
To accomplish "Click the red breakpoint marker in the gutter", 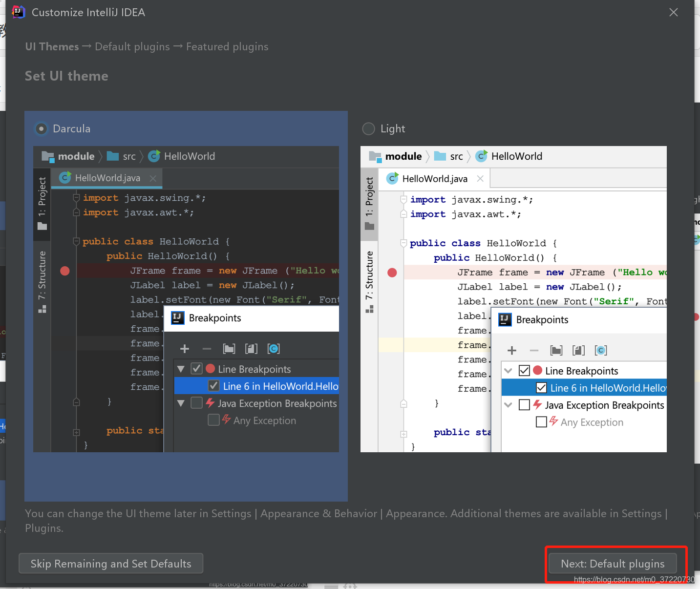I will click(64, 271).
